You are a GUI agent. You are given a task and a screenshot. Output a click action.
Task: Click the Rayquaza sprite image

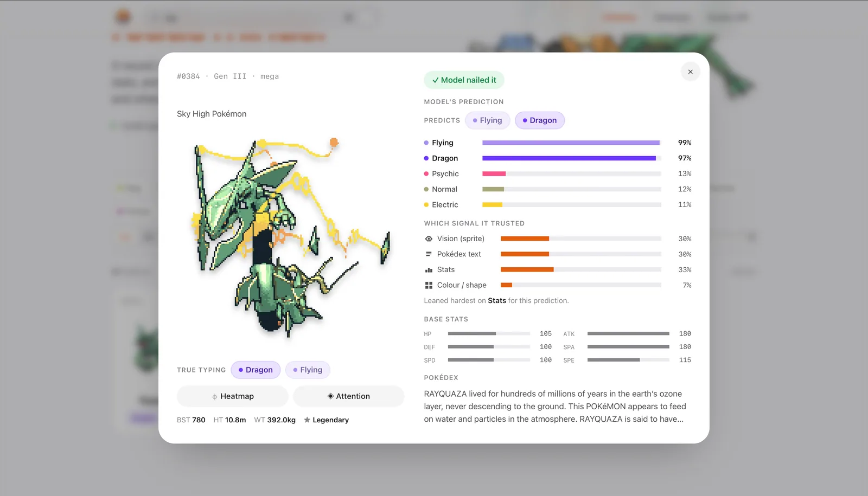pyautogui.click(x=290, y=237)
